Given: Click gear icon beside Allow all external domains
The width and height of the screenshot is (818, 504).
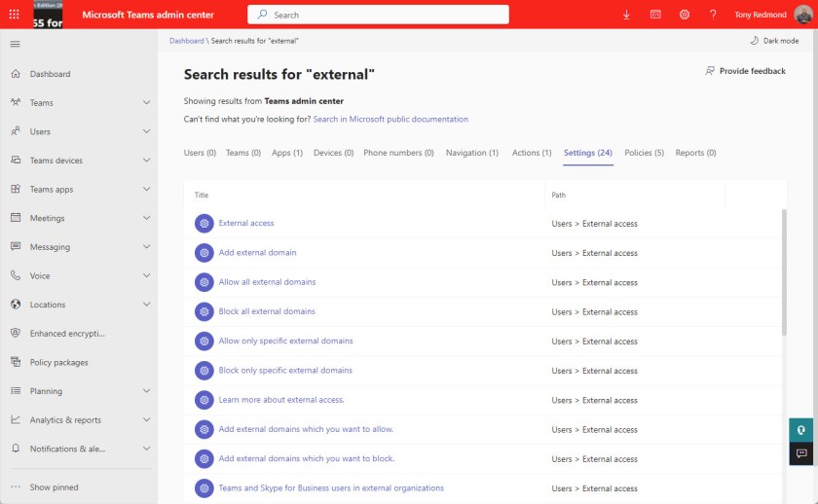Looking at the screenshot, I should (204, 282).
